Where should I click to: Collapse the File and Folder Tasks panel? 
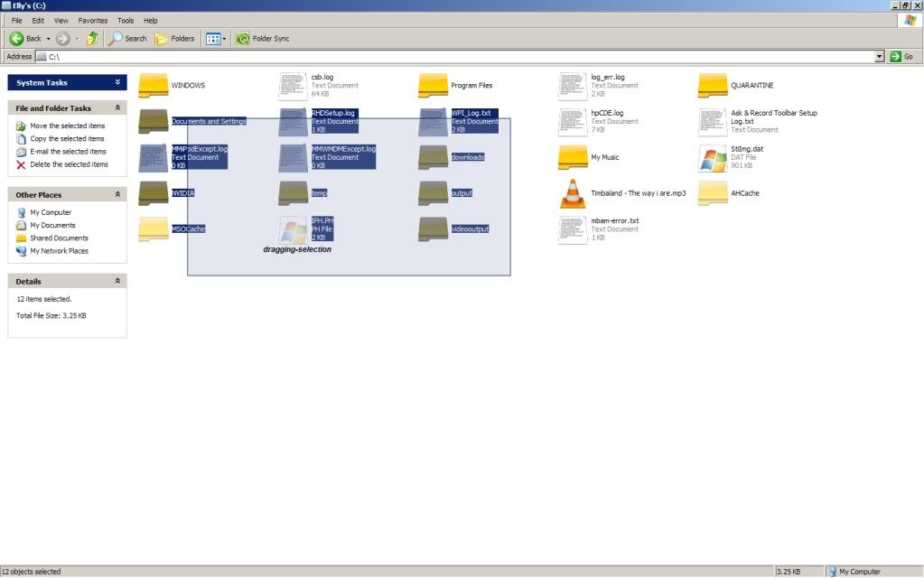click(117, 107)
